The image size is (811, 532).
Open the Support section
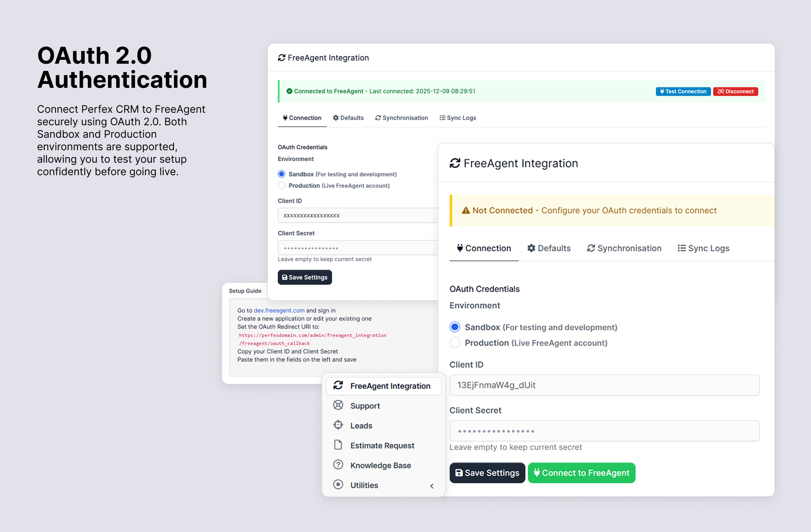click(x=365, y=405)
